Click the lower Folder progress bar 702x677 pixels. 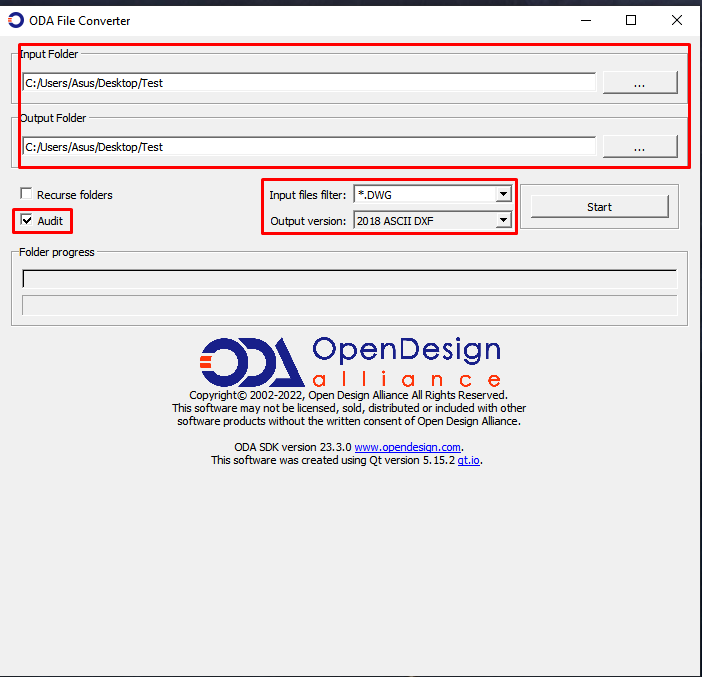pyautogui.click(x=350, y=305)
